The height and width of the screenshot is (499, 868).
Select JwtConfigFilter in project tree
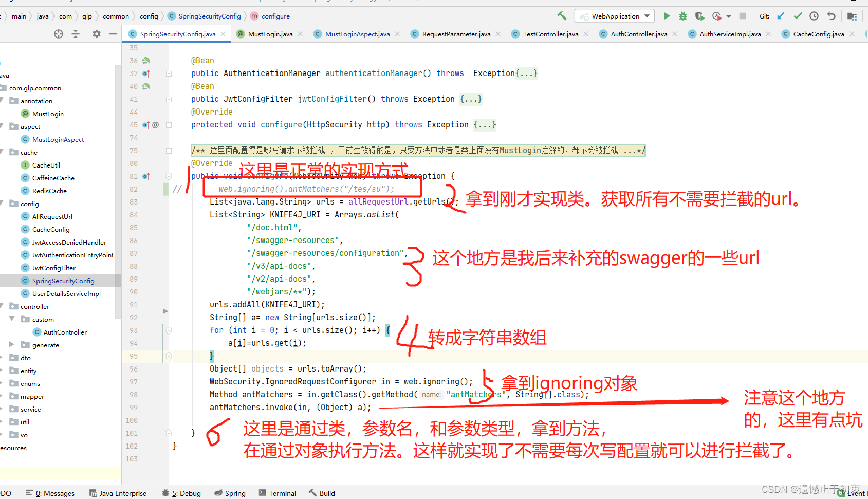(x=54, y=268)
